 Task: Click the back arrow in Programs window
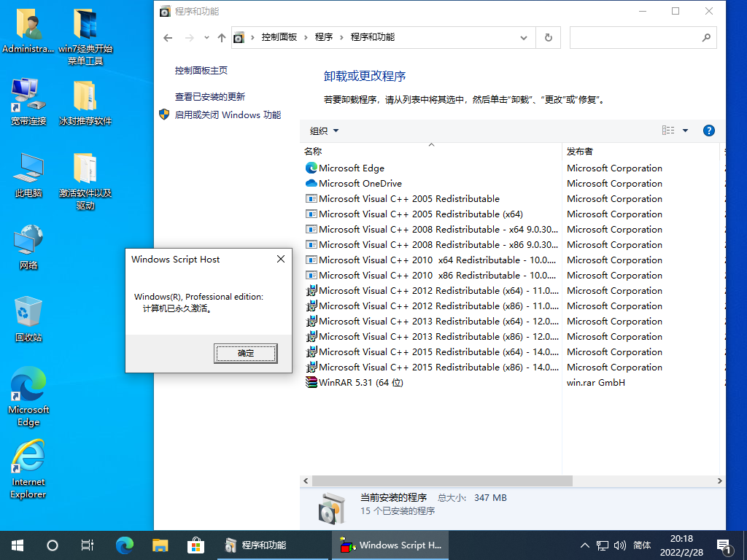point(168,38)
